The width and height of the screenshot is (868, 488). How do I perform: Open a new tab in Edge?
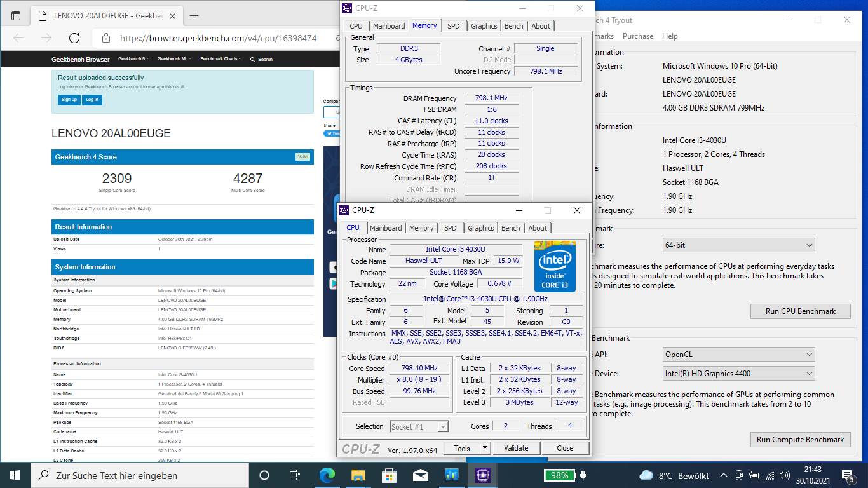tap(194, 16)
